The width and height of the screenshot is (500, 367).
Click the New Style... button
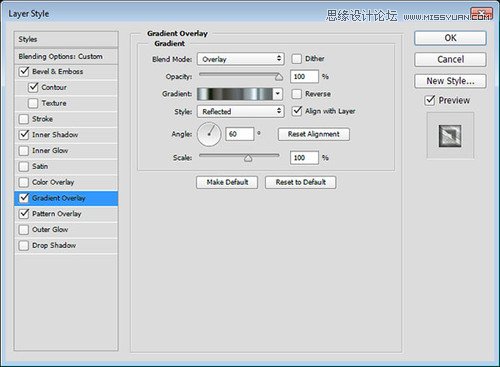coord(450,81)
